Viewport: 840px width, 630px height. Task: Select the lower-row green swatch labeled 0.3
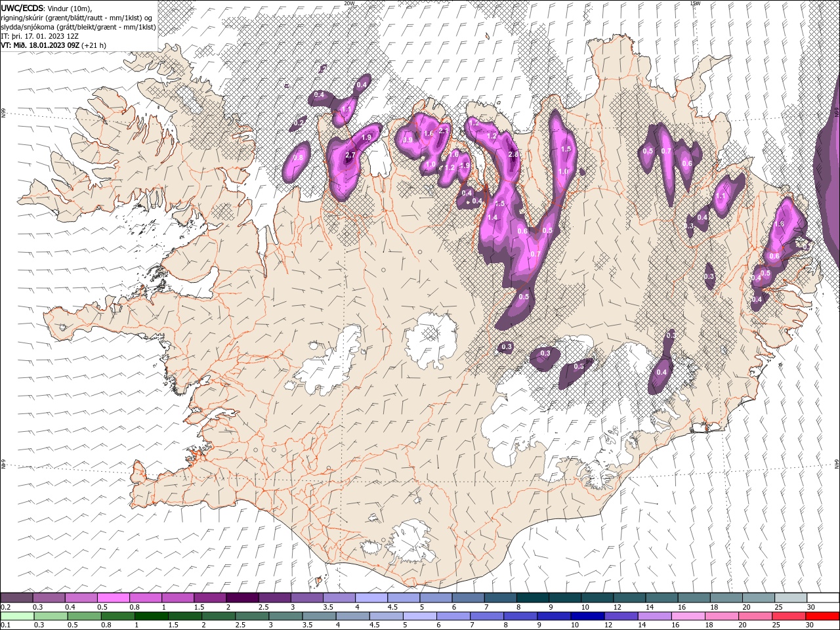coord(50,616)
